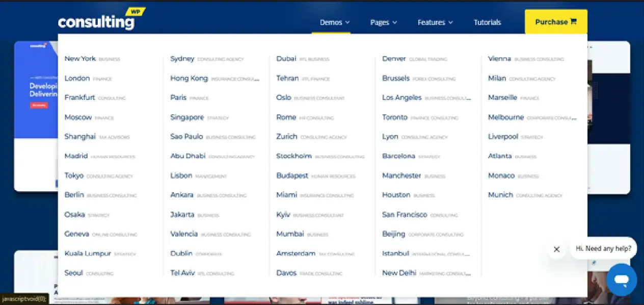Open the Tutorials menu item
The image size is (644, 305).
(x=487, y=22)
